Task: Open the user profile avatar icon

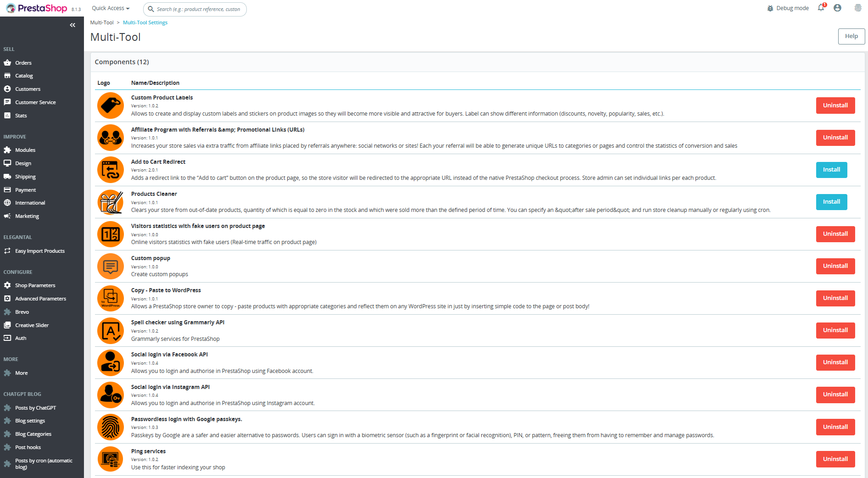Action: point(837,8)
